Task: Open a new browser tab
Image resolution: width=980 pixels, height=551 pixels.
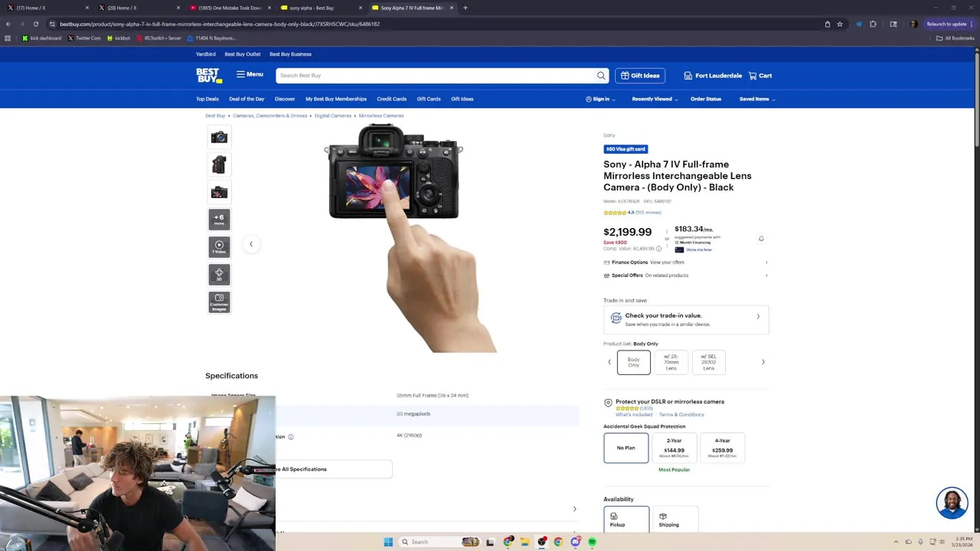Action: click(465, 8)
